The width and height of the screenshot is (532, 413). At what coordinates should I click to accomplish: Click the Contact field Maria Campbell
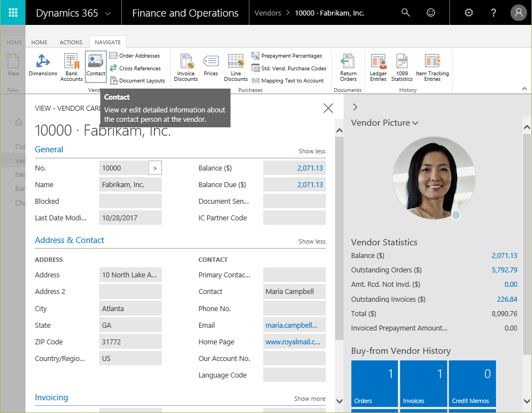click(x=294, y=292)
